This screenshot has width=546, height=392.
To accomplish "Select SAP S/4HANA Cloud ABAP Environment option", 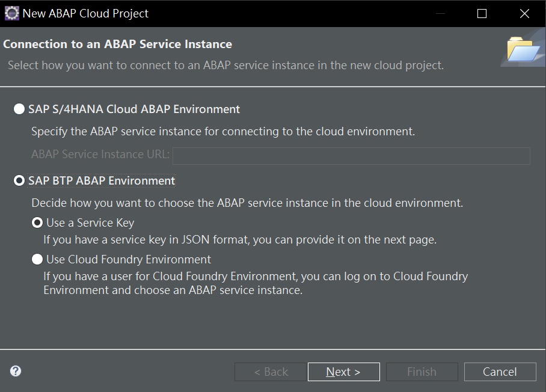I will click(20, 109).
